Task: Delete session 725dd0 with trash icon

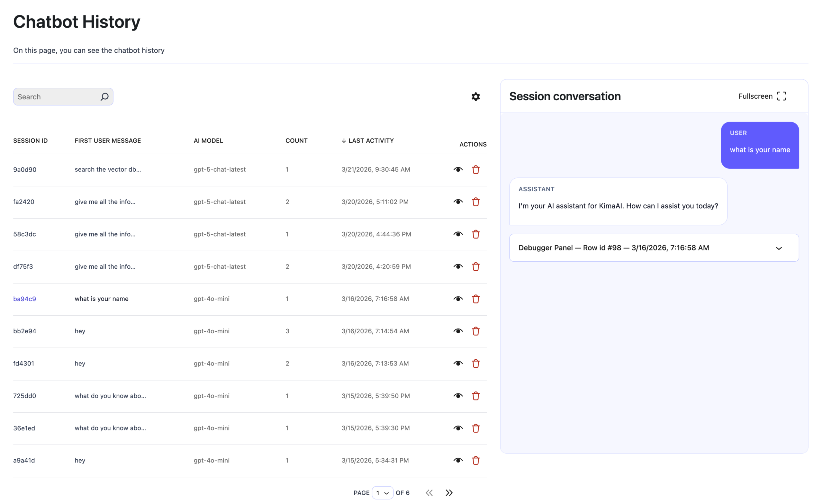Action: click(475, 396)
